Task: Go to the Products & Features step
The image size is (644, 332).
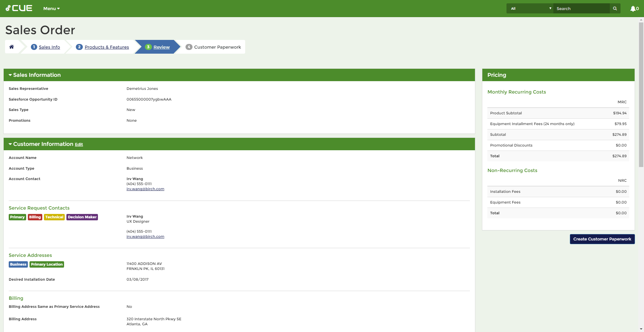Action: coord(107,47)
